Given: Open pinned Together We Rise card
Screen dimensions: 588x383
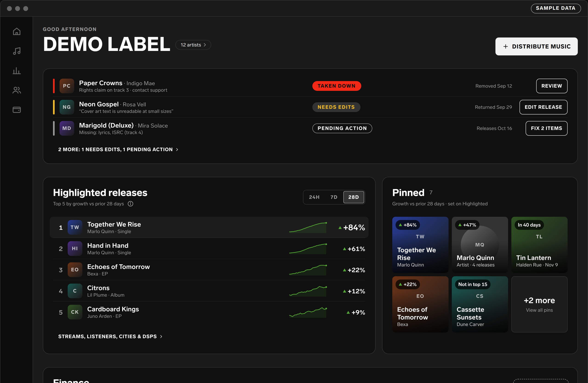Looking at the screenshot, I should tap(420, 245).
